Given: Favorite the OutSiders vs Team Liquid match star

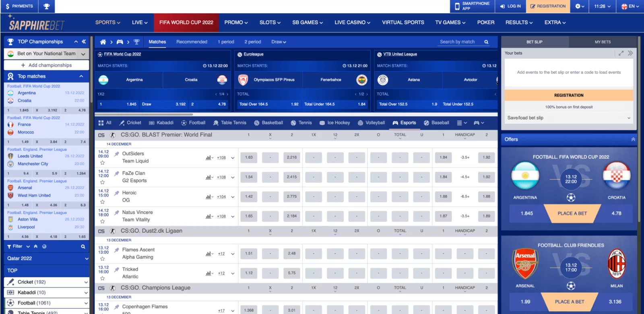Looking at the screenshot, I should (102, 163).
